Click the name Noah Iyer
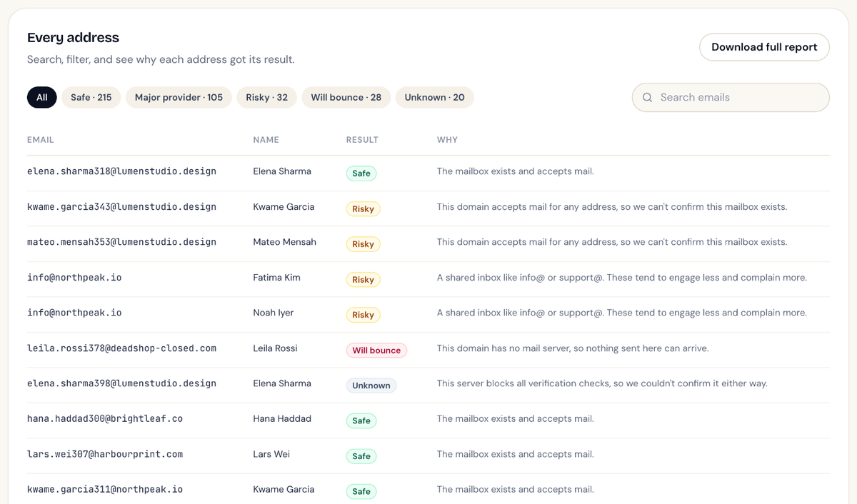The height and width of the screenshot is (504, 857). 274,313
